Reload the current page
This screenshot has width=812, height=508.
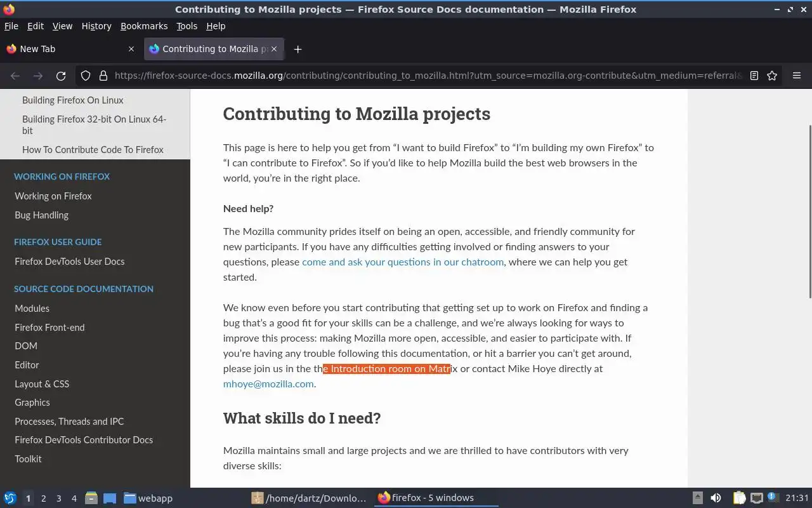(61, 76)
